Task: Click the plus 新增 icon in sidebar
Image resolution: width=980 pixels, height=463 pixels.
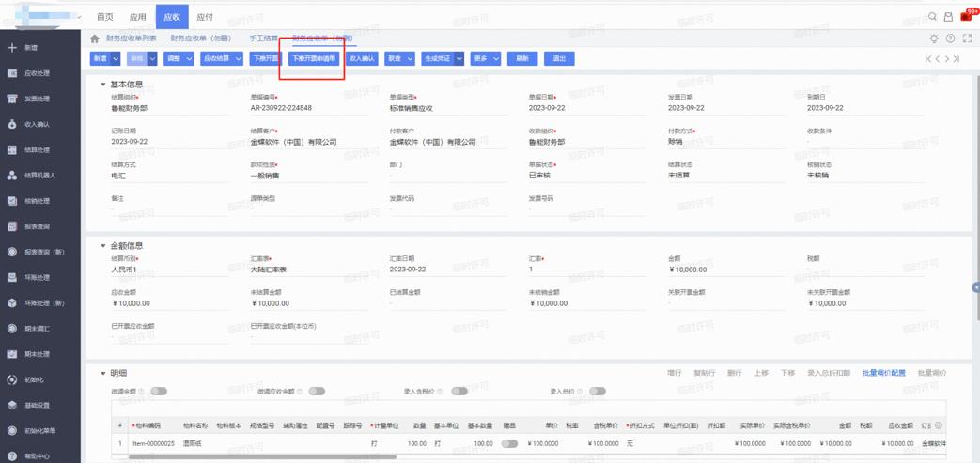Action: [x=11, y=48]
